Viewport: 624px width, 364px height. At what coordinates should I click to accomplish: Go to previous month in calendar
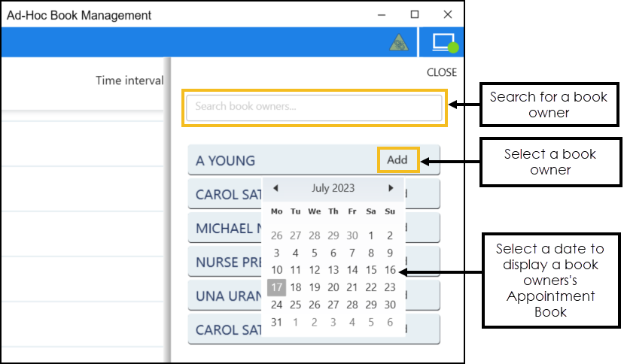pos(275,188)
